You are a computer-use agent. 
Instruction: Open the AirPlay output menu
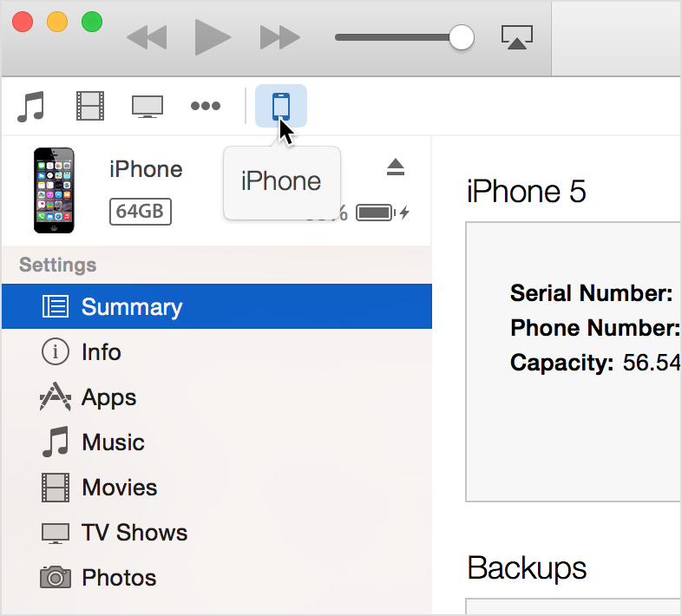pos(516,37)
